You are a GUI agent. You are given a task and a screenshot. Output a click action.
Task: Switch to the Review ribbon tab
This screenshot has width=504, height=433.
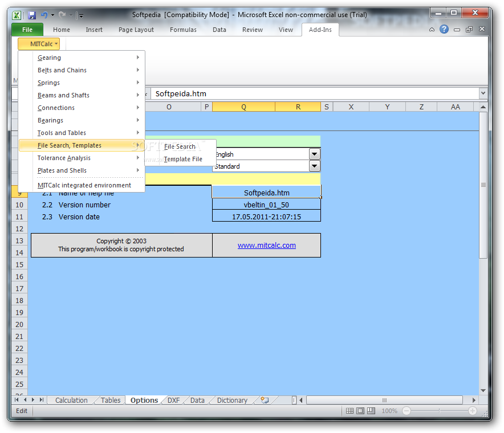[253, 30]
